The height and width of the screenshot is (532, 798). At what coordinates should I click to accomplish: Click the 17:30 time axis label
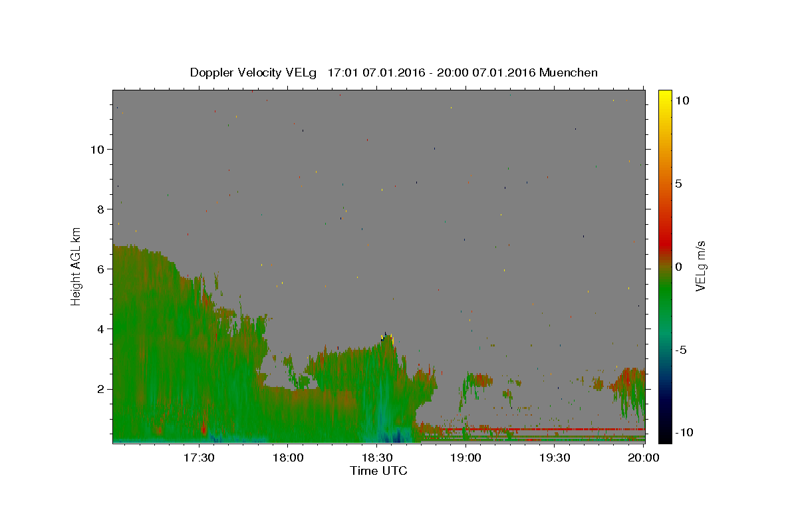coord(199,458)
